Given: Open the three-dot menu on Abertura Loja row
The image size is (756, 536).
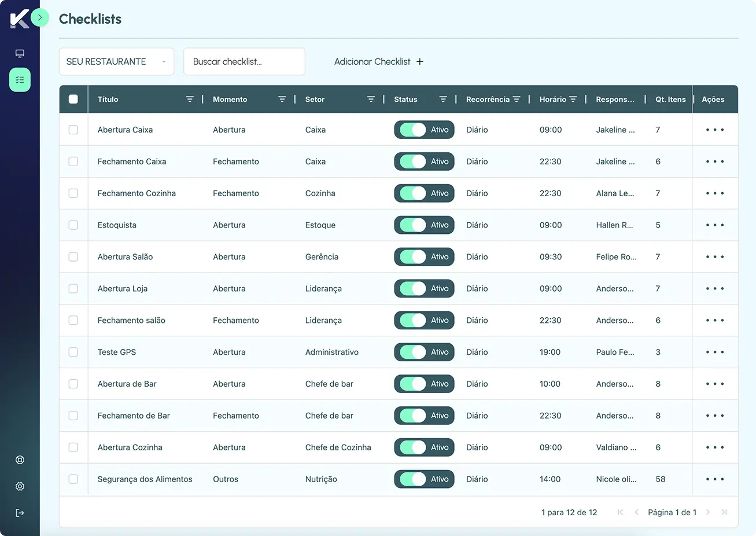Looking at the screenshot, I should click(715, 288).
